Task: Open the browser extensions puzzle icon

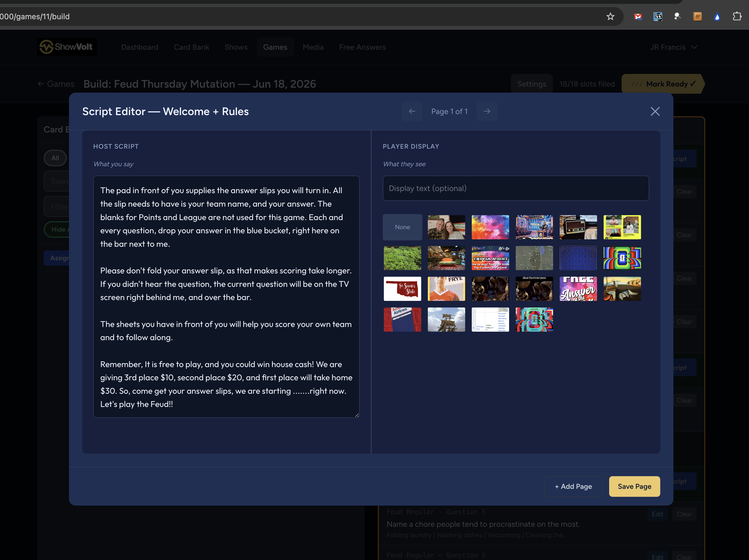Action: tap(737, 16)
